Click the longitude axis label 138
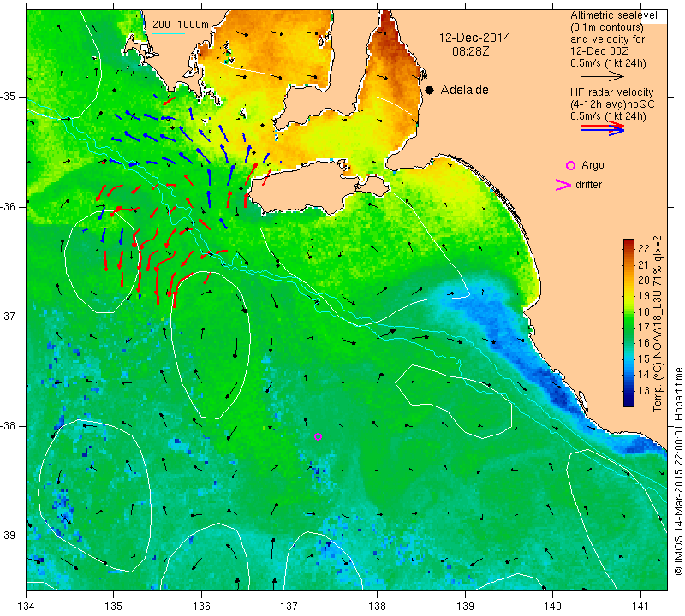Image resolution: width=685 pixels, height=616 pixels. coord(377,607)
